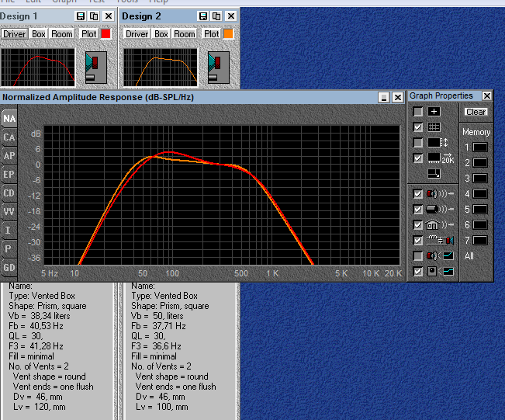This screenshot has width=505, height=420.
Task: Click the graph corner arrow icon
Action: pyautogui.click(x=434, y=173)
